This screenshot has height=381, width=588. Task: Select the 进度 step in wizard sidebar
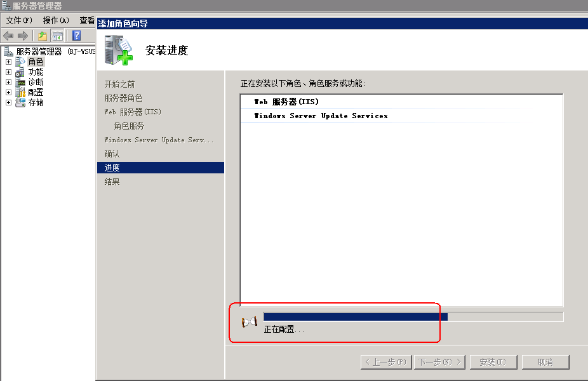[161, 168]
